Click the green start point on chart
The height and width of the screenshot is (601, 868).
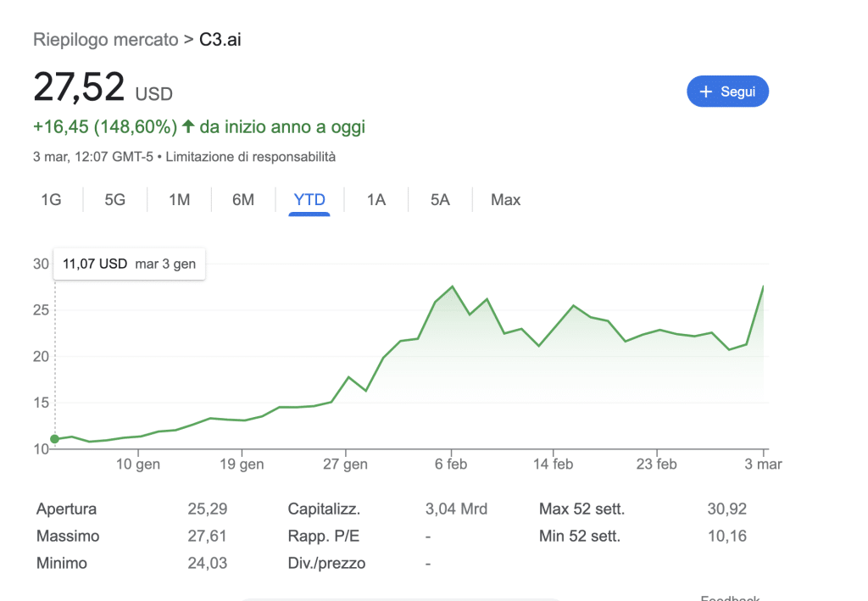tap(54, 439)
